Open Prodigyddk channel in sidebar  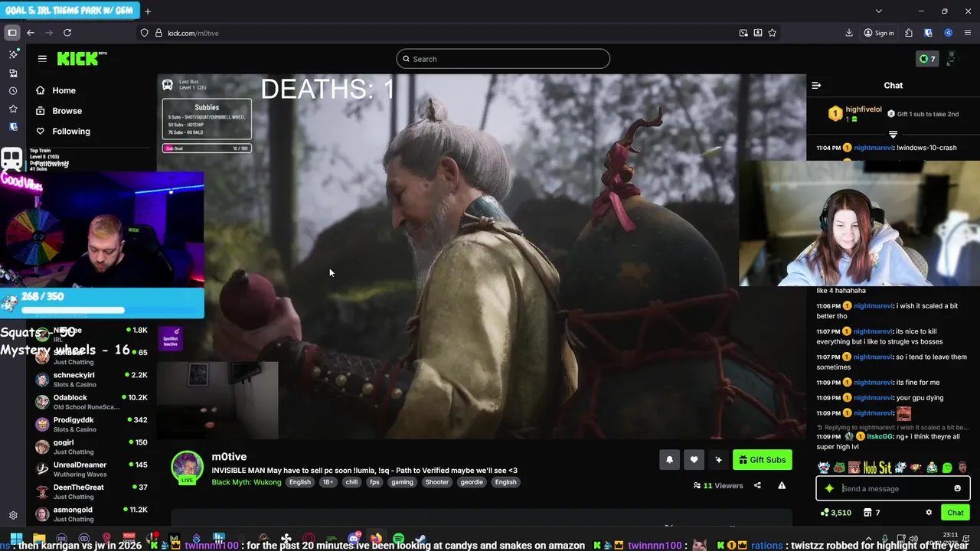[92, 424]
